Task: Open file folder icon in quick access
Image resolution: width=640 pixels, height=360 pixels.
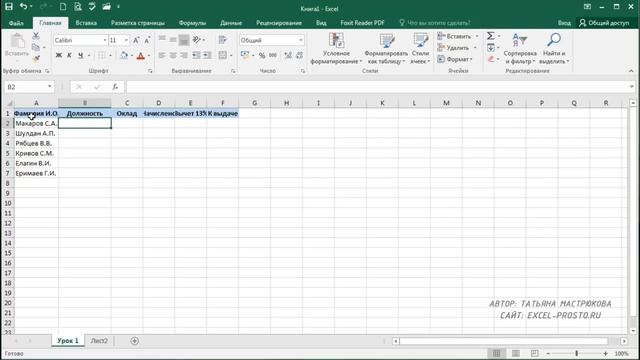Action: point(107,7)
